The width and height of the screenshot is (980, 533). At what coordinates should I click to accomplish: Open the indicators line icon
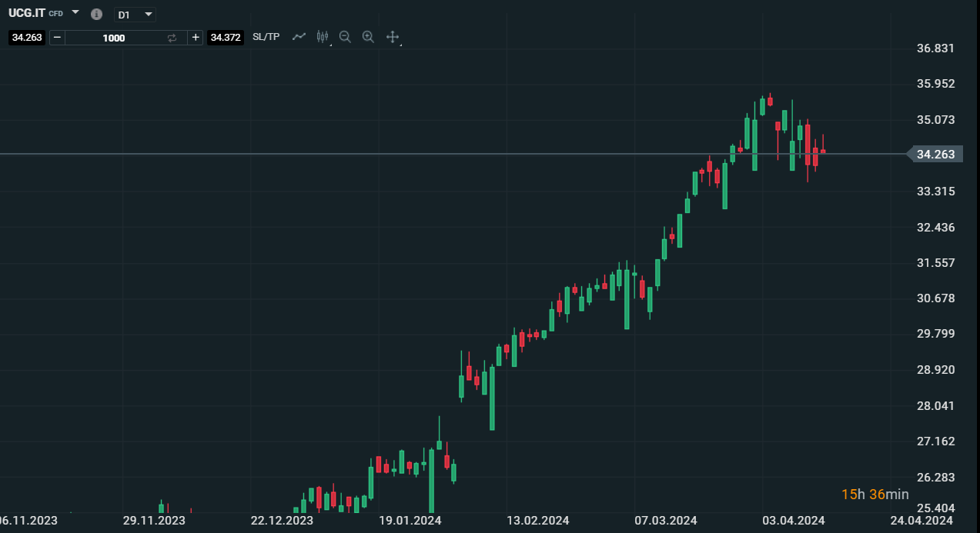click(x=299, y=36)
